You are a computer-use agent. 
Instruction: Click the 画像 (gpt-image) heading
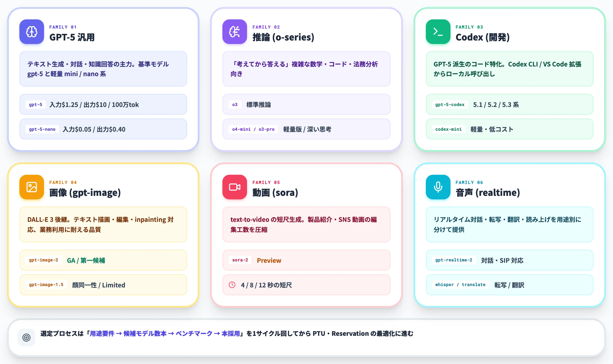click(x=85, y=193)
